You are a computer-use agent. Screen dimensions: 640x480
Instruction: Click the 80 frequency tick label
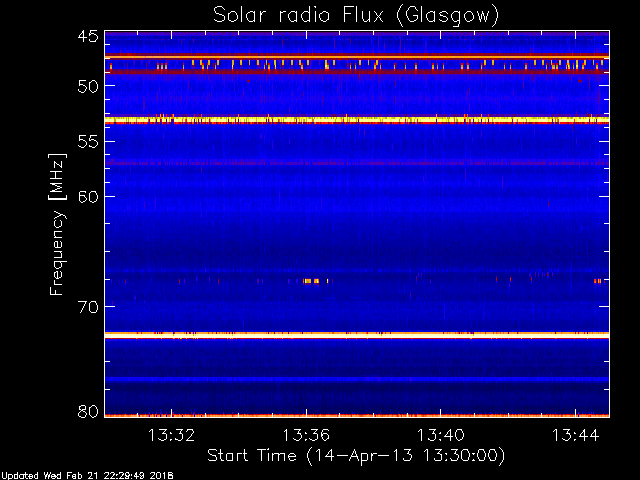(x=88, y=411)
